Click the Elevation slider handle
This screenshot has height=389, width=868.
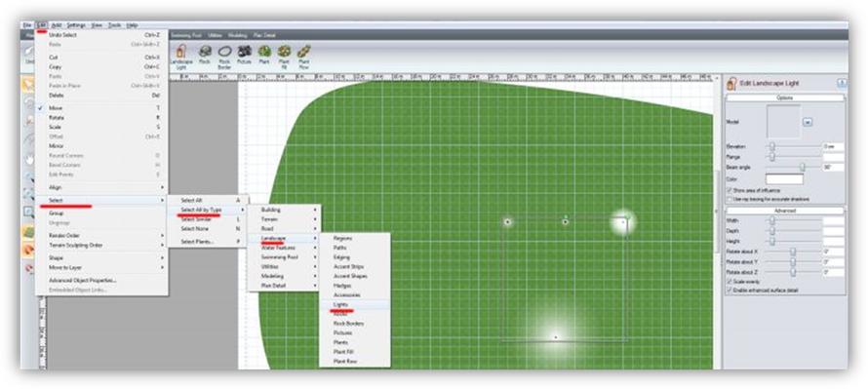pos(771,146)
